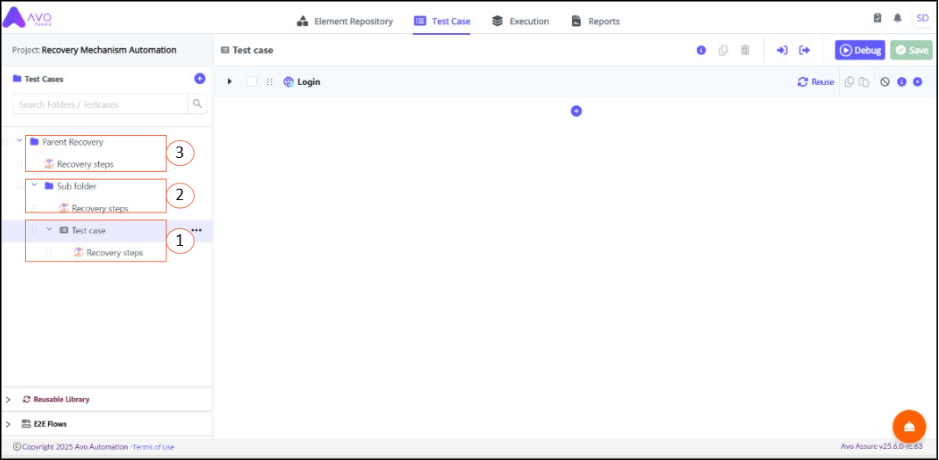Click the skip icon in Login row

pyautogui.click(x=884, y=82)
